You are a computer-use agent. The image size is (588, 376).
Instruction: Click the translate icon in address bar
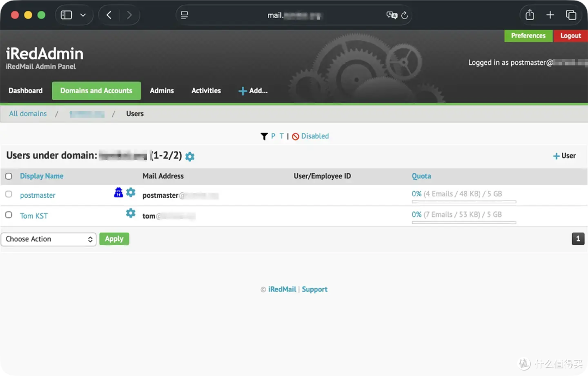[x=391, y=15]
